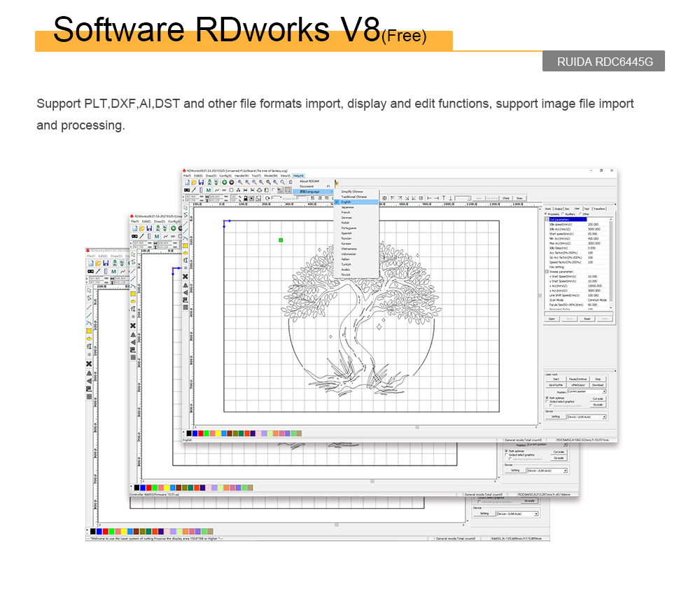Click the Scan Mode value Common Mode
700x593 pixels.
pos(597,300)
